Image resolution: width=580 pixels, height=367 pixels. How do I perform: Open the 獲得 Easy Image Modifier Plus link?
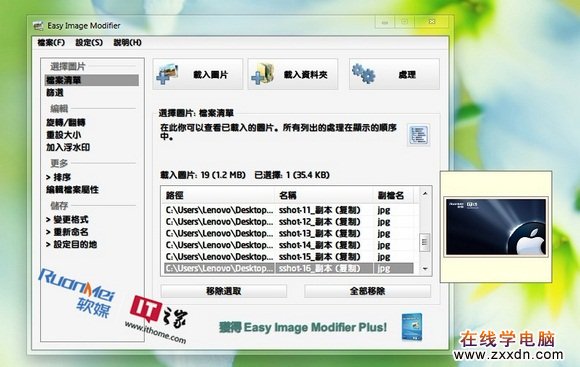(x=303, y=327)
